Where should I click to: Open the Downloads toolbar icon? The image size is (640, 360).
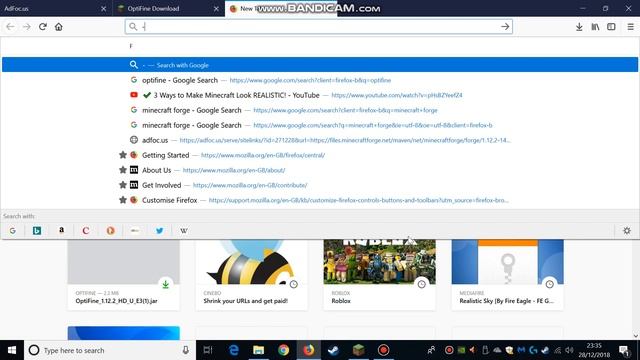[x=579, y=27]
